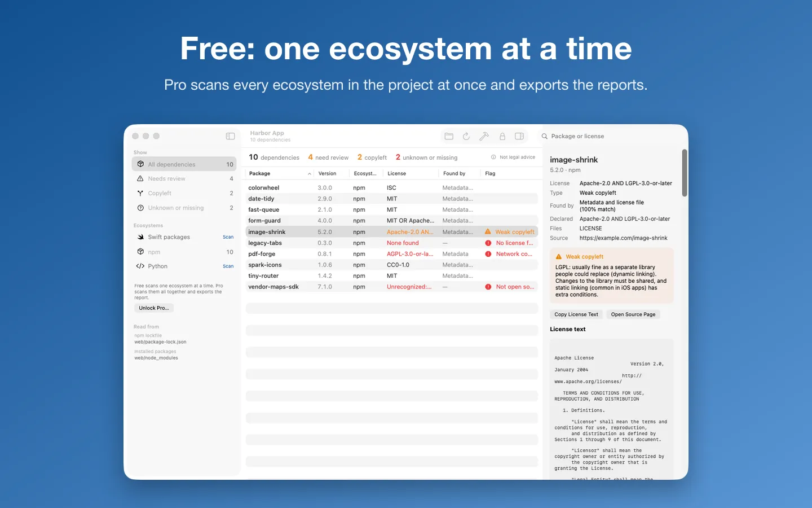Select All dependencies in the sidebar

pos(184,164)
